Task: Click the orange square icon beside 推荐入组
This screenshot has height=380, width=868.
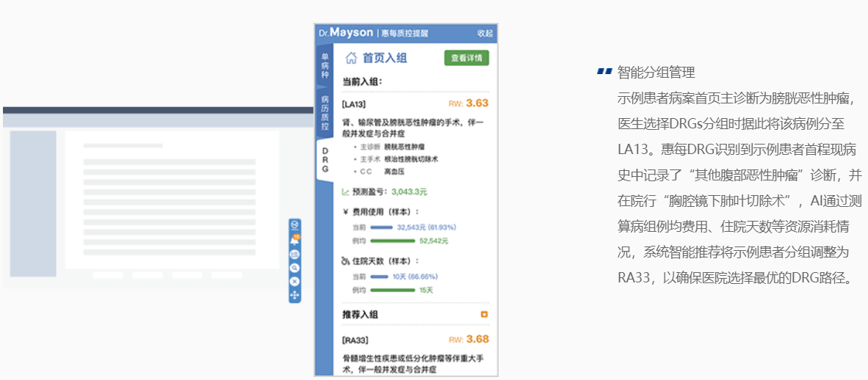Action: (485, 315)
